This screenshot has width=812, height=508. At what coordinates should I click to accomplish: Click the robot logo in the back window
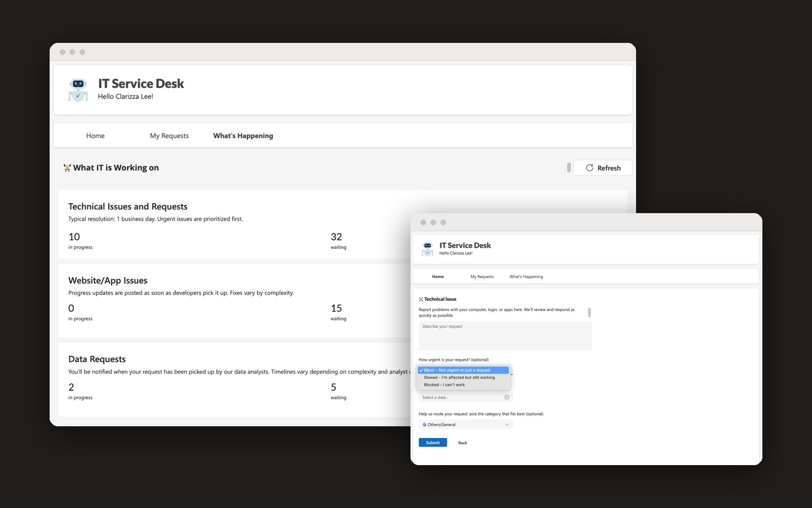(78, 90)
